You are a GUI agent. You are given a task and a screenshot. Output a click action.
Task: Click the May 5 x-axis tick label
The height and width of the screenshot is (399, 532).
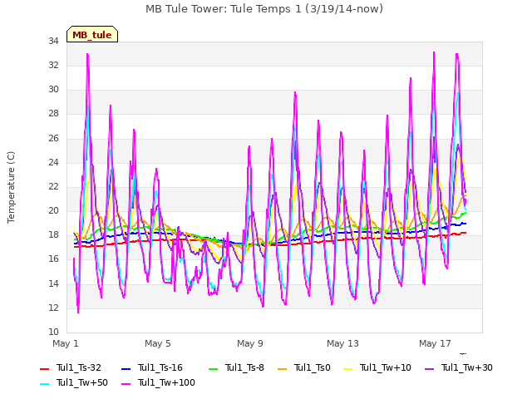(x=158, y=343)
